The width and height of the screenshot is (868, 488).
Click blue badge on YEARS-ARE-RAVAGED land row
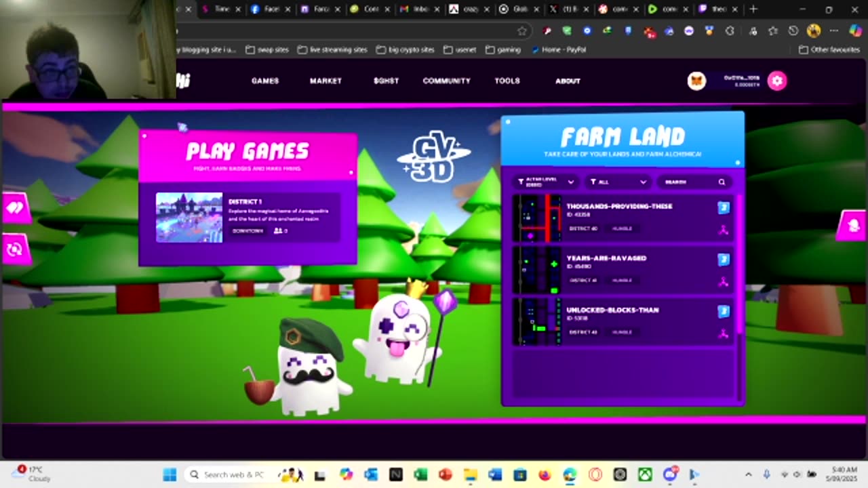tap(724, 260)
